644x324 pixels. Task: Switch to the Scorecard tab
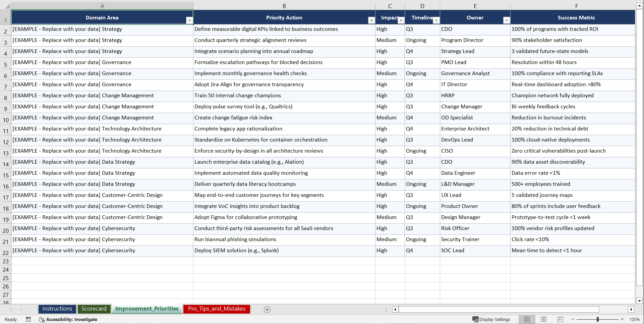pos(94,309)
